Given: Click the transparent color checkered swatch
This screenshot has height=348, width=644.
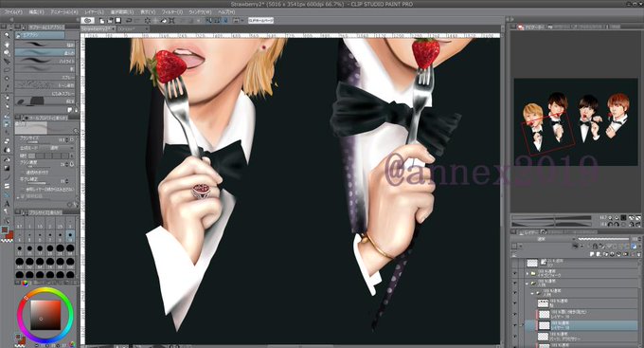Looking at the screenshot, I should (x=8, y=240).
